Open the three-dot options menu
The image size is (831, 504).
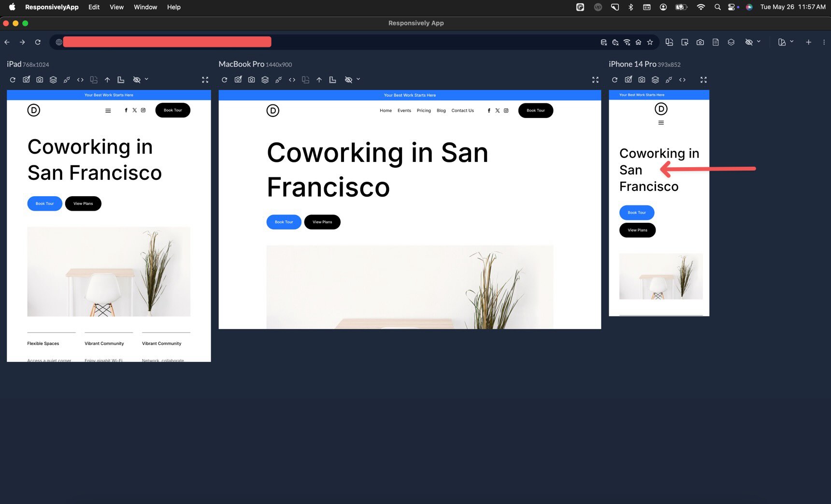click(x=824, y=42)
